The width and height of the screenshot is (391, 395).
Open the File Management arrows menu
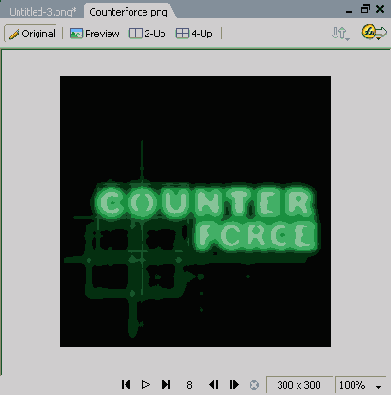pos(341,33)
